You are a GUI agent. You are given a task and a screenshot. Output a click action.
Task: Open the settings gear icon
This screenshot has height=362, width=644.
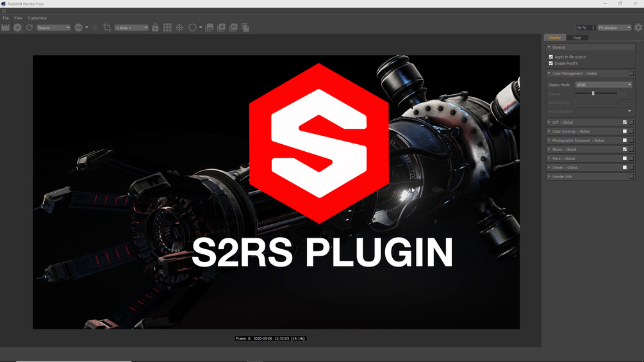(x=638, y=28)
